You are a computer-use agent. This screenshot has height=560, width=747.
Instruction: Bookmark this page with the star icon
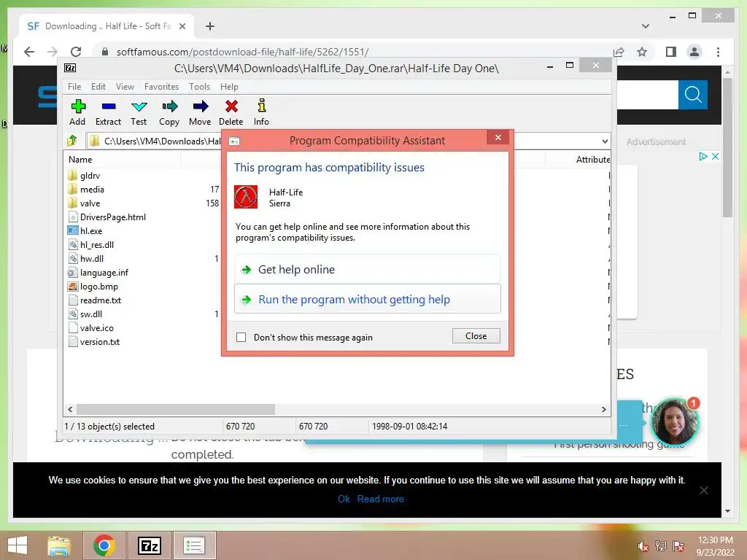(x=642, y=52)
